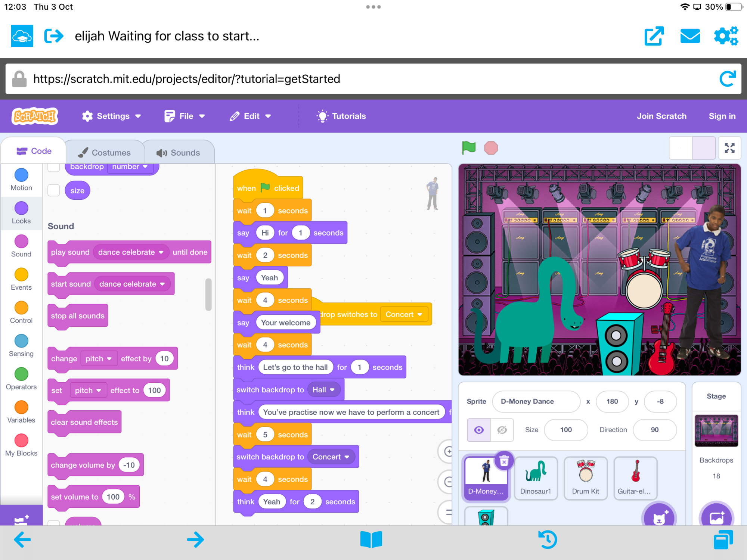Open the Tutorials menu item
Image resolution: width=747 pixels, height=560 pixels.
341,116
